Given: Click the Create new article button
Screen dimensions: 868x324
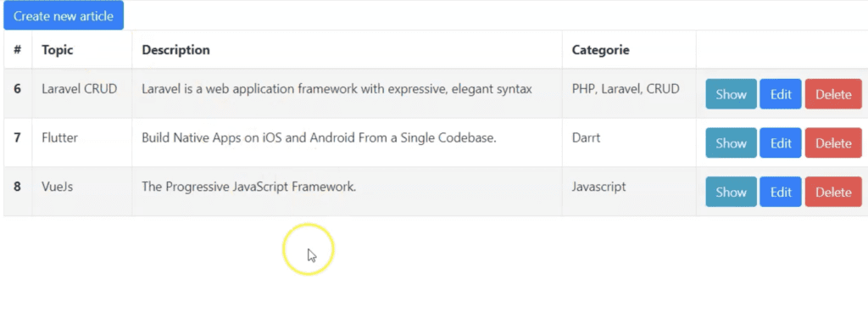Looking at the screenshot, I should pyautogui.click(x=64, y=15).
